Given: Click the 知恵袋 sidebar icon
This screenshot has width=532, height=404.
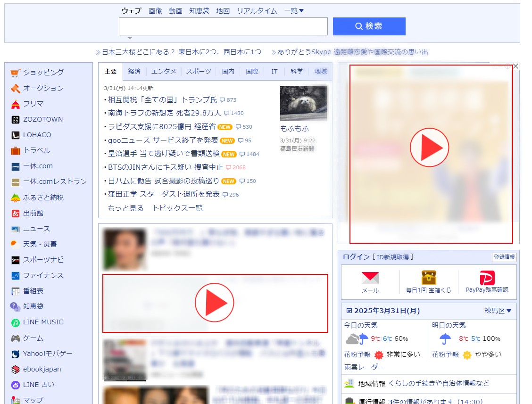Looking at the screenshot, I should click(15, 306).
